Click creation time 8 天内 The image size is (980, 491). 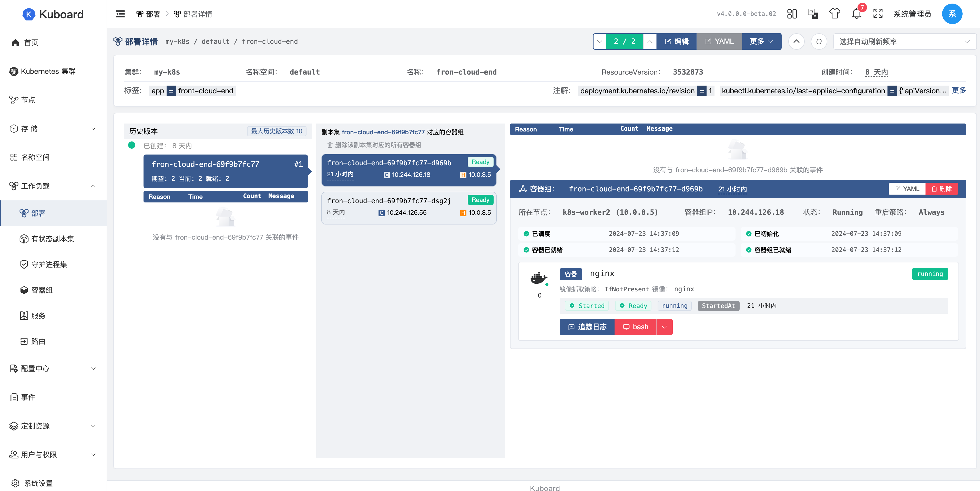click(x=876, y=72)
